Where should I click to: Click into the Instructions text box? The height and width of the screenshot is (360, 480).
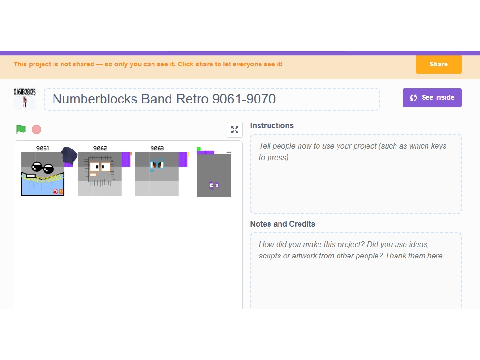[x=356, y=174]
